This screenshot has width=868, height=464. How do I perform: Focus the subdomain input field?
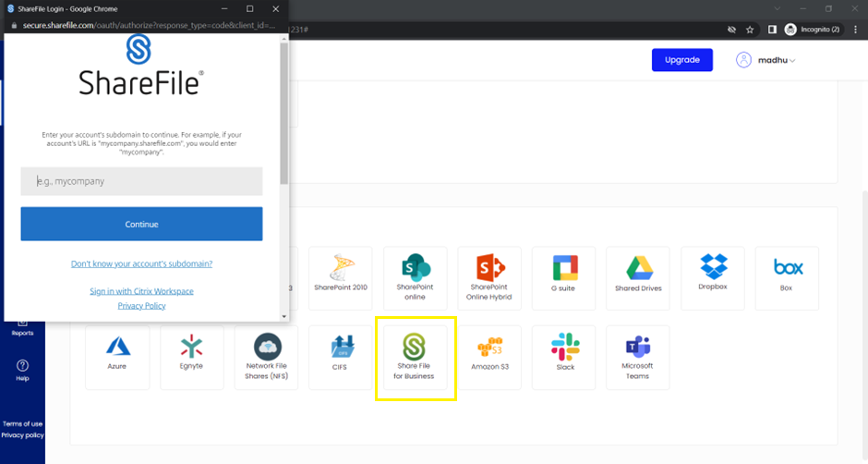[141, 181]
